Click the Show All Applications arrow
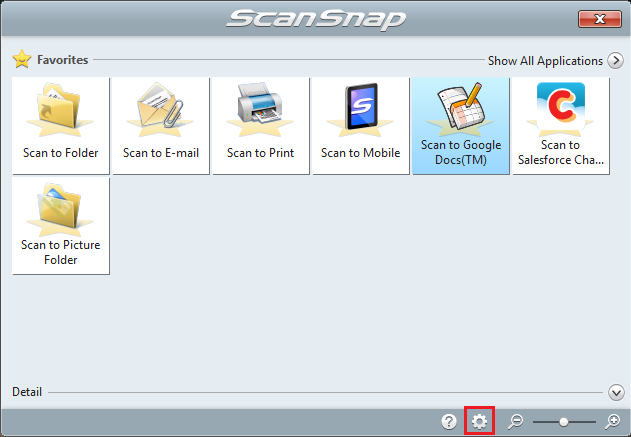This screenshot has width=631, height=437. [x=615, y=60]
